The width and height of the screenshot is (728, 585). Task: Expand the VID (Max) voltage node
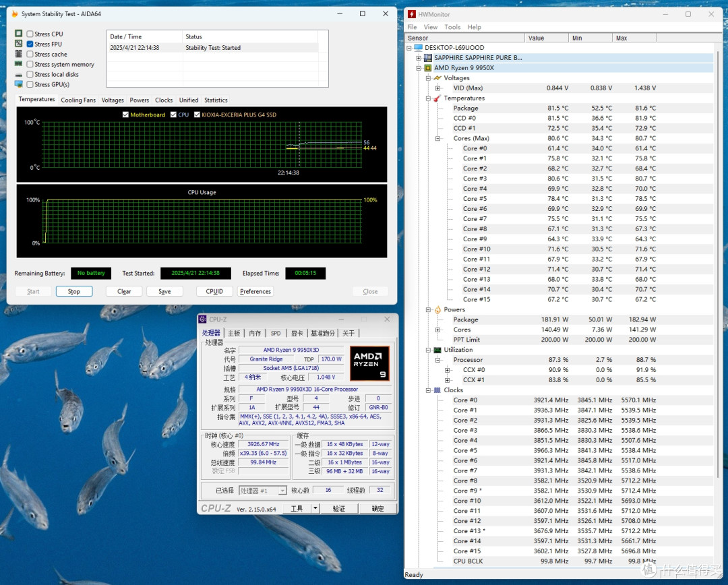click(x=438, y=88)
